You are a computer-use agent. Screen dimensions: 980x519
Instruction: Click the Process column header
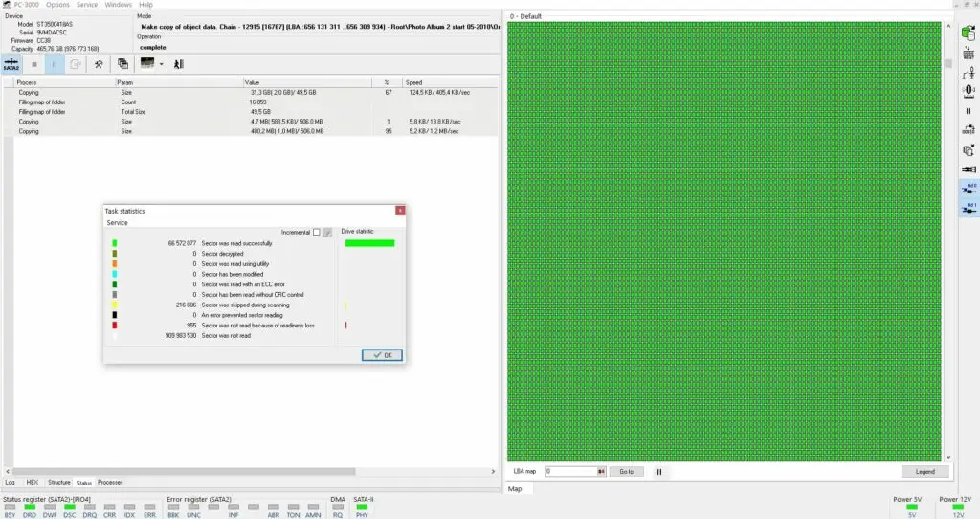[64, 82]
